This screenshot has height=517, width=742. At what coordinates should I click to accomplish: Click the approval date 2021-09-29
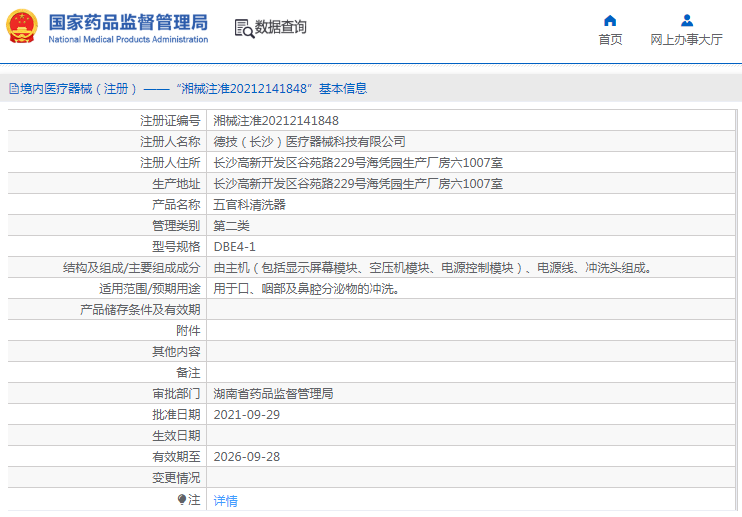(246, 415)
